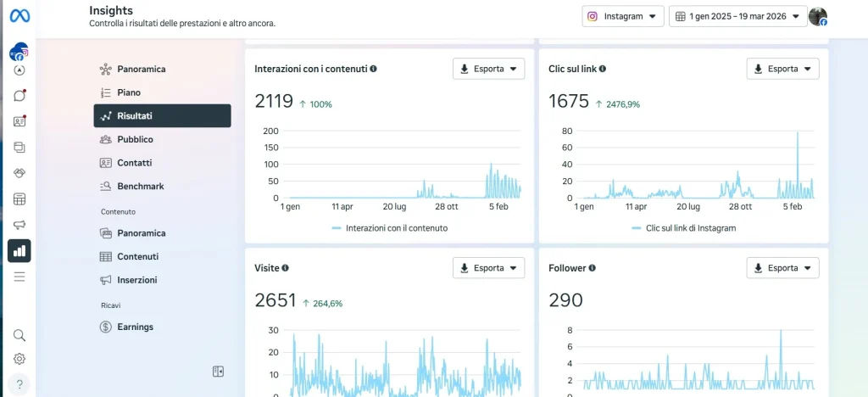This screenshot has width=868, height=397.
Task: Collapse the navigation panel toggle icon
Action: [218, 371]
